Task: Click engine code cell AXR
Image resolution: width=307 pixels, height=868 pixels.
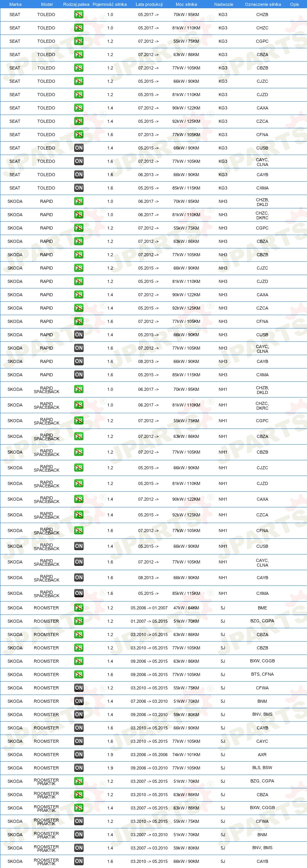Action: [262, 755]
